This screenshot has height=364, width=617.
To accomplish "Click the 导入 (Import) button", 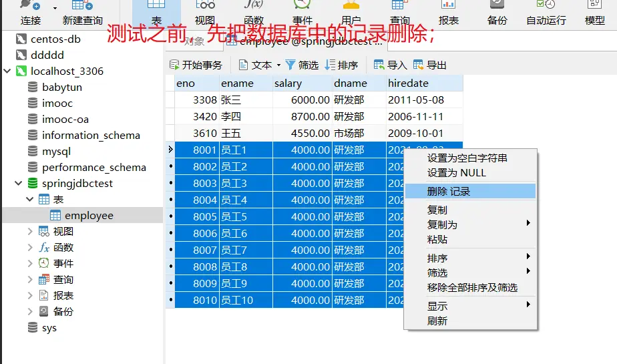I will click(391, 65).
